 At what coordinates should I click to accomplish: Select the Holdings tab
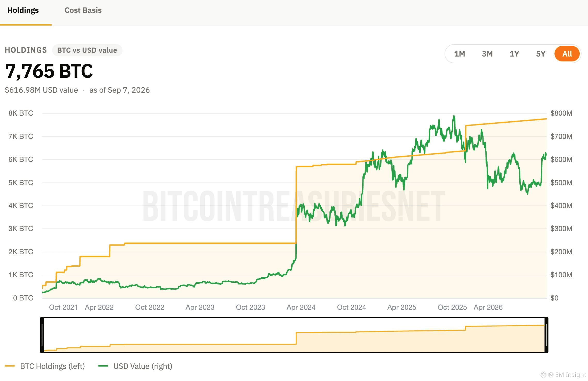23,10
